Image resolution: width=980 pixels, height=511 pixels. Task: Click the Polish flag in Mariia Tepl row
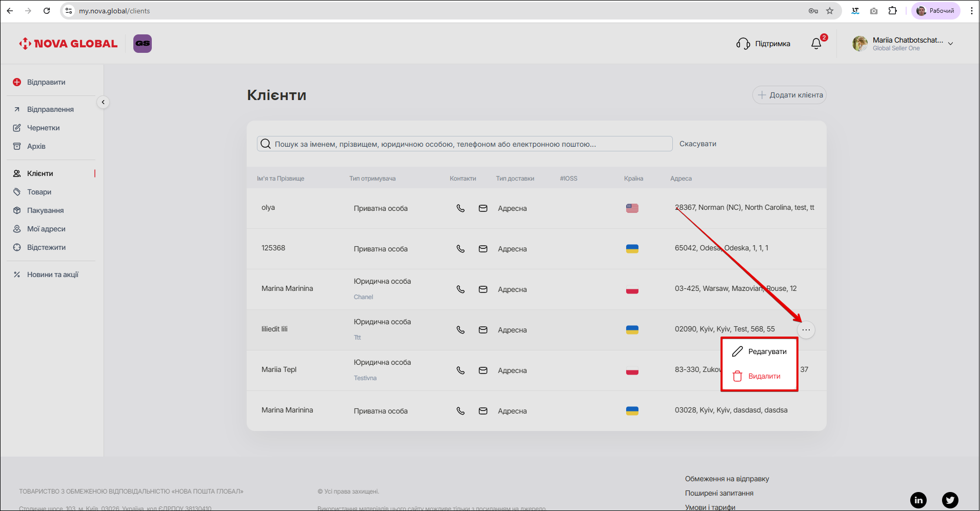click(632, 370)
